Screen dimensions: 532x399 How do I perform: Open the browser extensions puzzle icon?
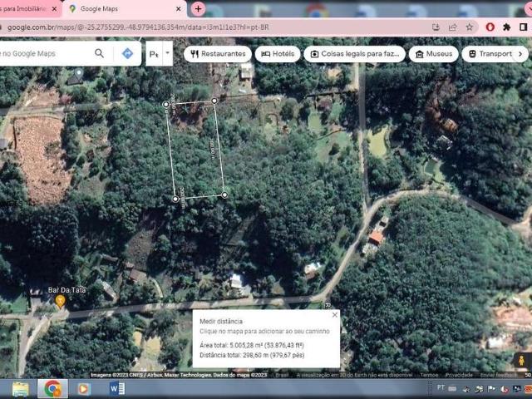506,27
